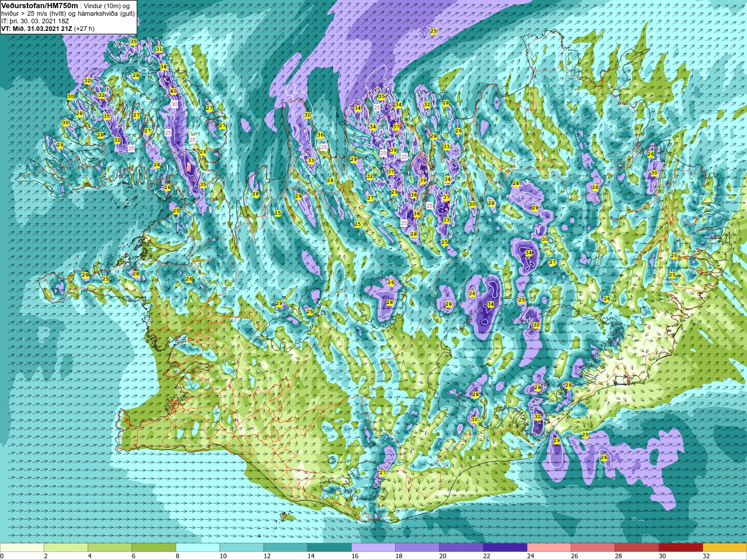Select the teal 12–14 legend swatch
Viewport: 747px width, 560px height.
click(x=285, y=548)
